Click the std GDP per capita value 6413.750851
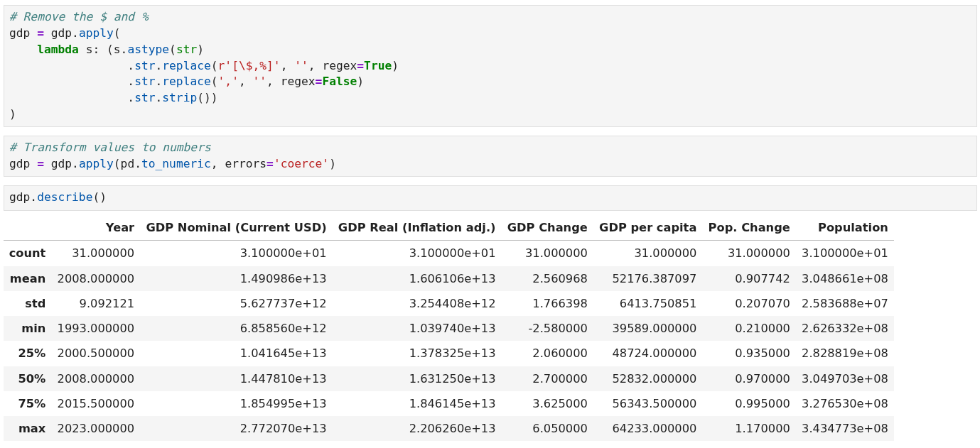 658,303
